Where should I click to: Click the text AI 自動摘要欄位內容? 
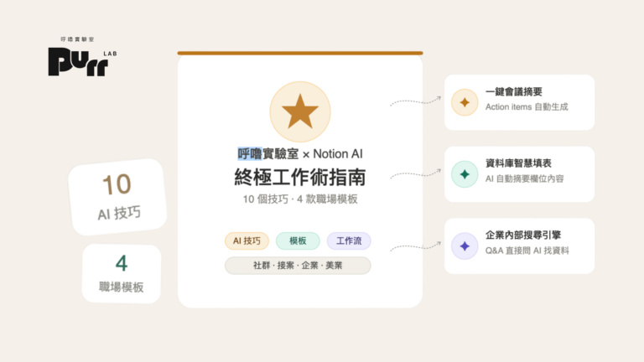coord(524,178)
